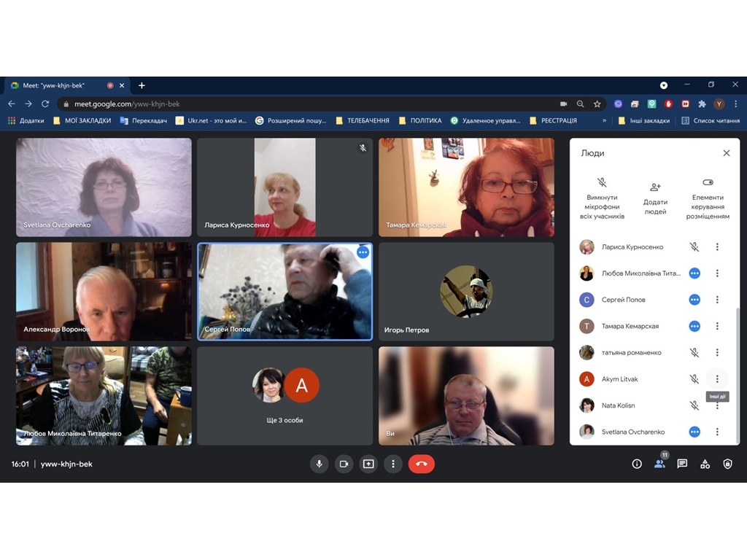Expand the hidden bookmarks chevron
Viewport: 747px width, 560px height.
604,120
